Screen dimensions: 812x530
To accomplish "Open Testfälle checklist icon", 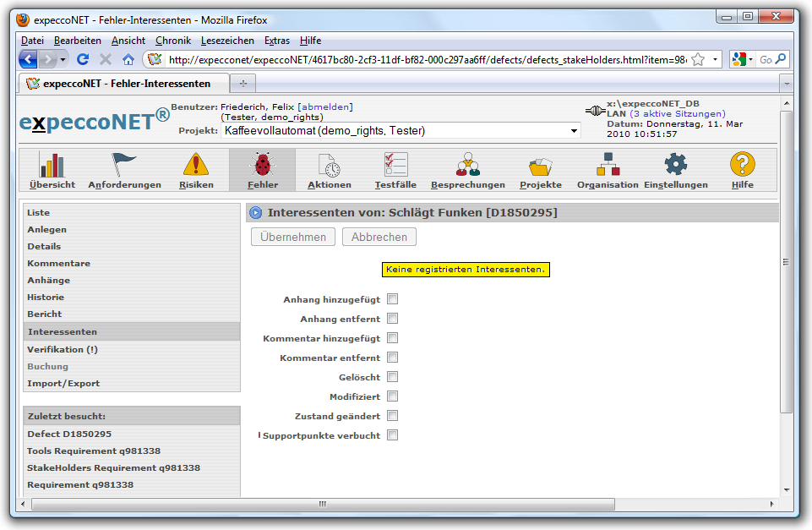I will (x=395, y=166).
